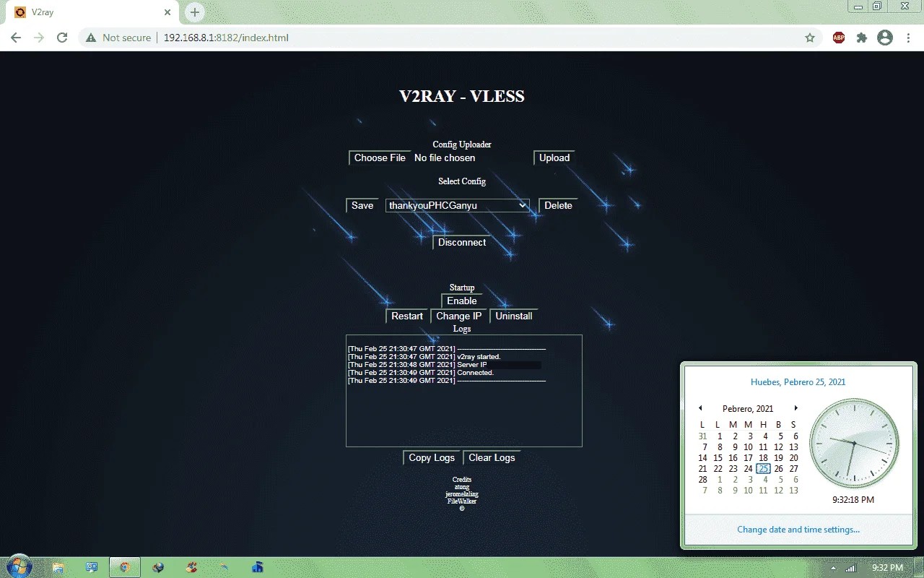
Task: Bookmark this page with the star icon
Action: [x=810, y=38]
